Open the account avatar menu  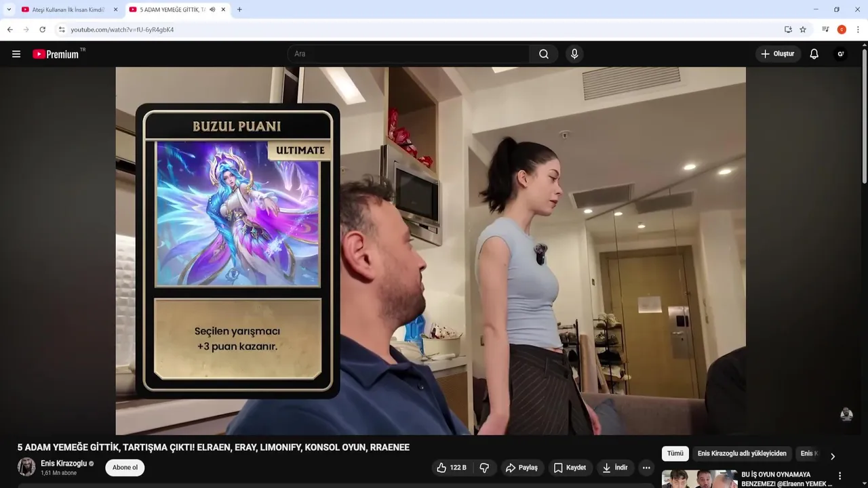tap(841, 54)
